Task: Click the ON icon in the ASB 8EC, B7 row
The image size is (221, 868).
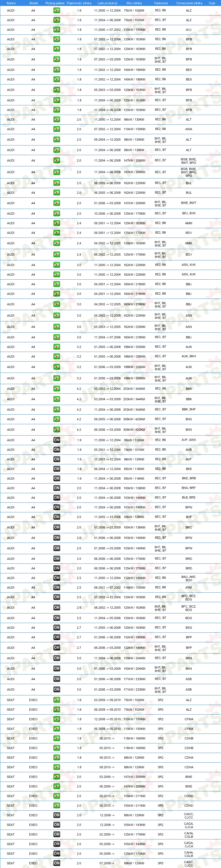Action: 57,679
